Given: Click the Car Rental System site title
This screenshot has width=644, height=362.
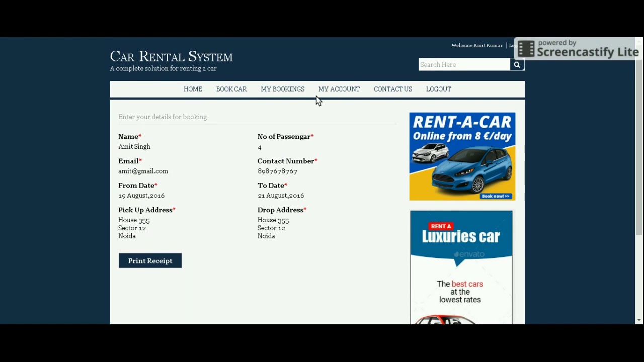Looking at the screenshot, I should click(171, 56).
